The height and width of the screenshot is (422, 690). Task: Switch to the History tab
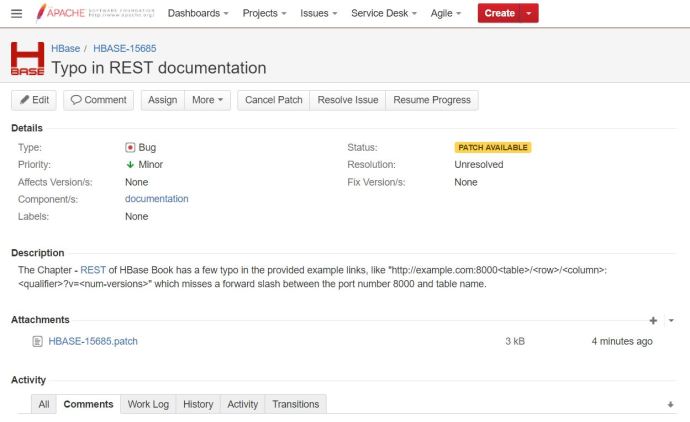(x=198, y=404)
